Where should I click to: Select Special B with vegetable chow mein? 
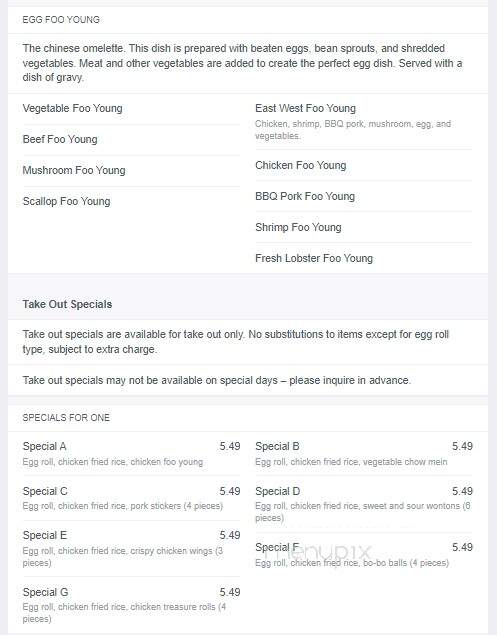click(364, 454)
